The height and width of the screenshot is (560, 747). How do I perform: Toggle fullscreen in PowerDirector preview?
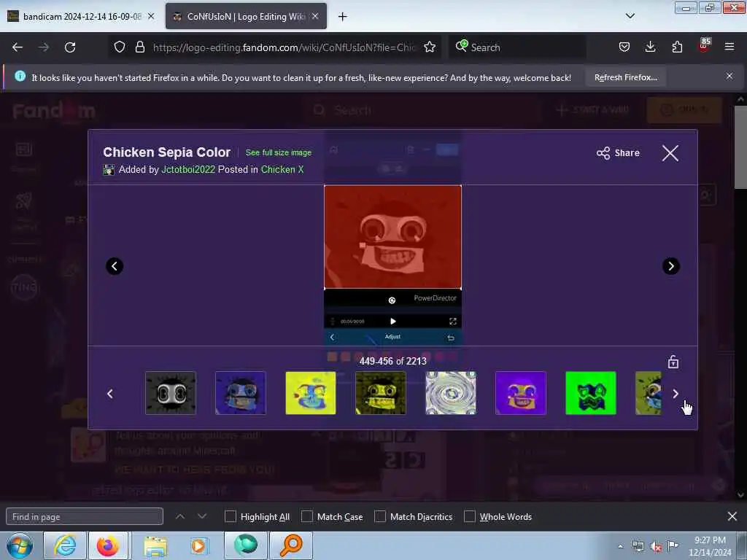452,322
